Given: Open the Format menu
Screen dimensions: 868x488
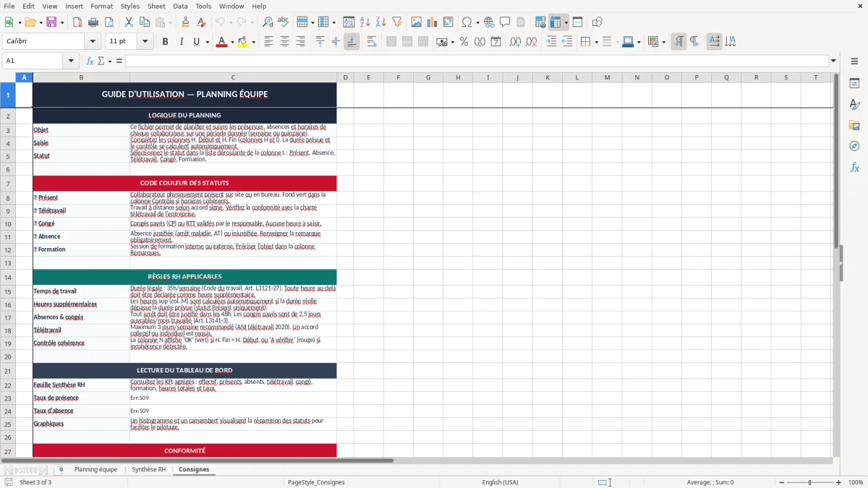Looking at the screenshot, I should click(x=101, y=6).
